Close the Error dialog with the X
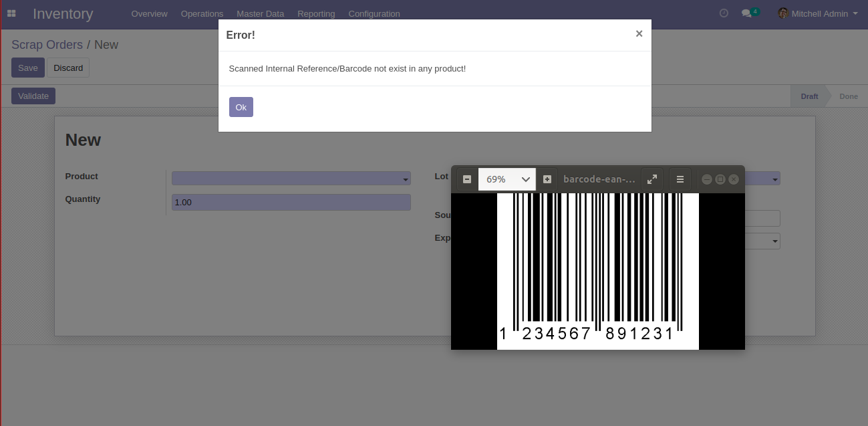Image resolution: width=868 pixels, height=426 pixels. pos(639,33)
